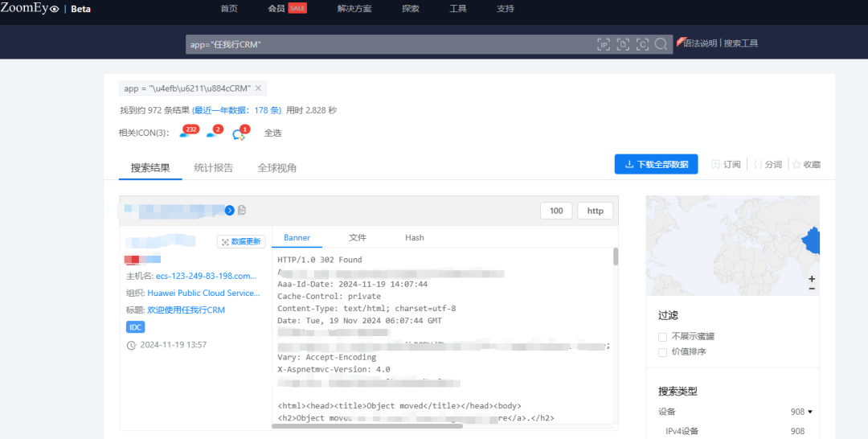This screenshot has width=868, height=439.
Task: Zoom out on the map with minus
Action: tap(812, 289)
